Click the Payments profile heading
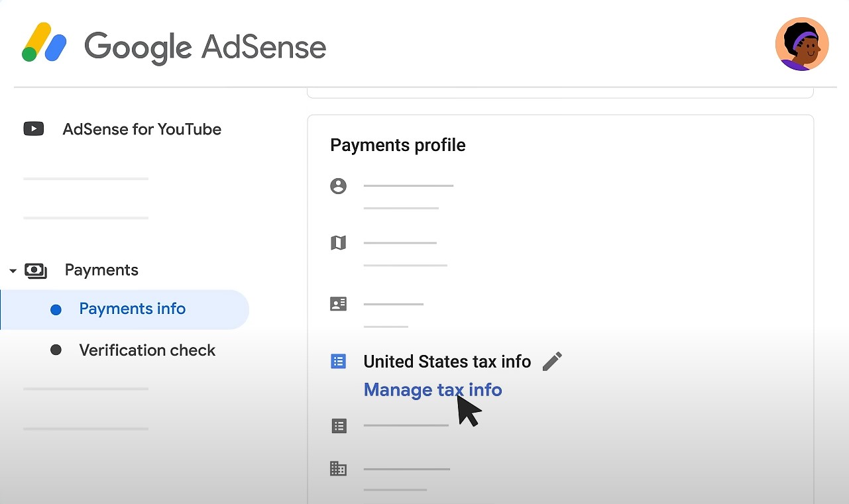 (398, 145)
